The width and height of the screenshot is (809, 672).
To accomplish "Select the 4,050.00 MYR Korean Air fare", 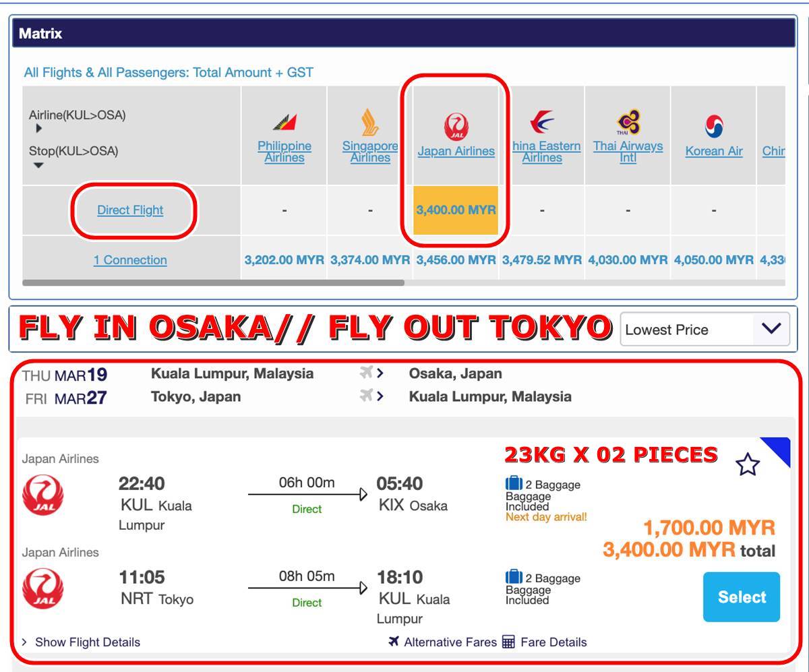I will (x=714, y=260).
